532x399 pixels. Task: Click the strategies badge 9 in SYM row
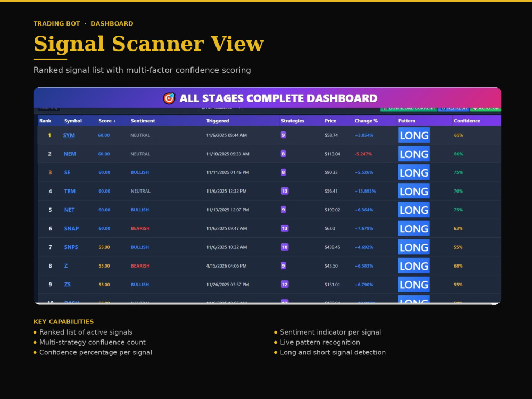(284, 135)
